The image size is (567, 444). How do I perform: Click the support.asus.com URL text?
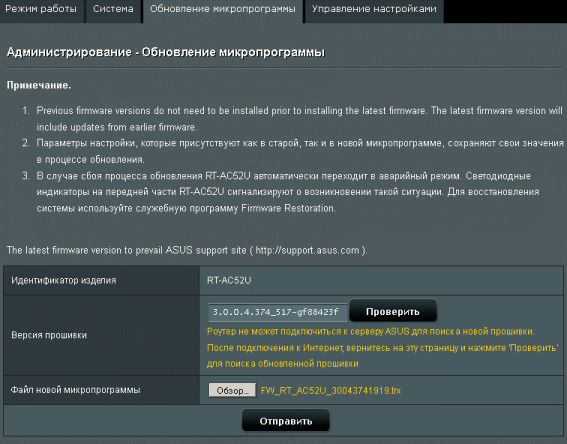(308, 250)
